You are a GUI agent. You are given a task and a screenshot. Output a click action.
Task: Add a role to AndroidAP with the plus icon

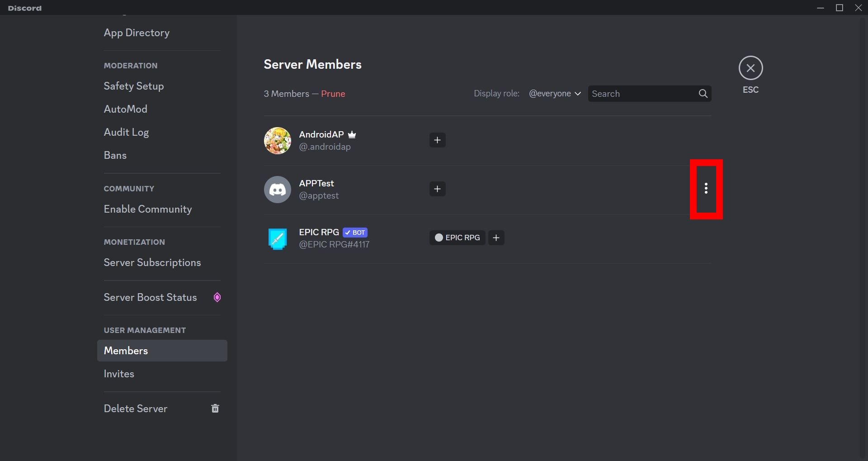(x=437, y=140)
